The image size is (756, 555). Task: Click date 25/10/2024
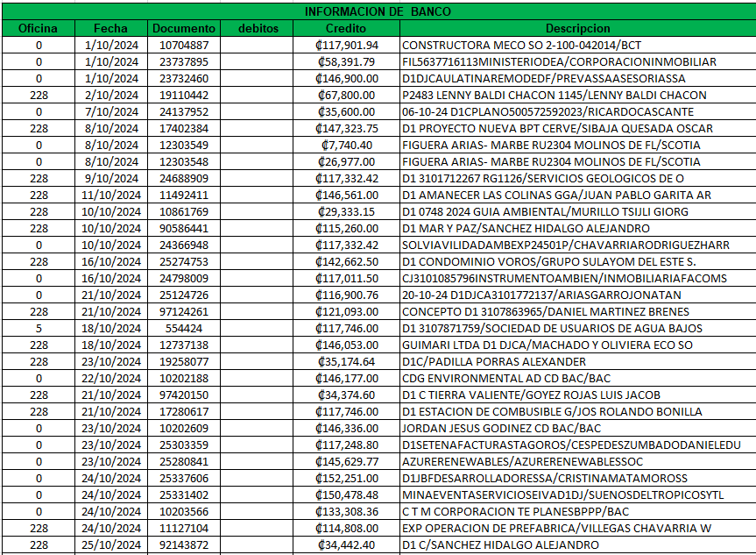(x=111, y=544)
